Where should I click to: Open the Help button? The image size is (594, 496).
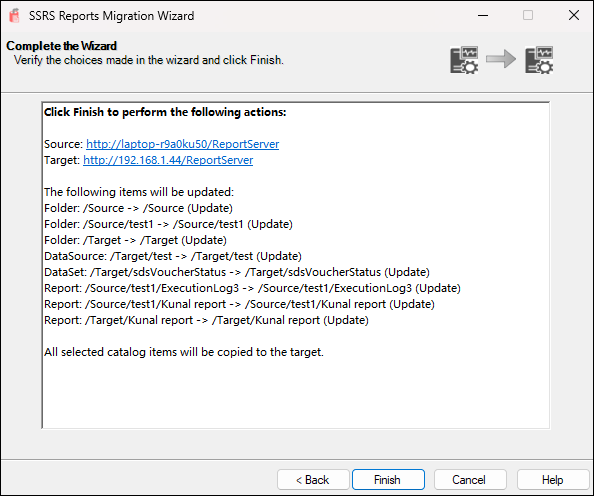[553, 480]
